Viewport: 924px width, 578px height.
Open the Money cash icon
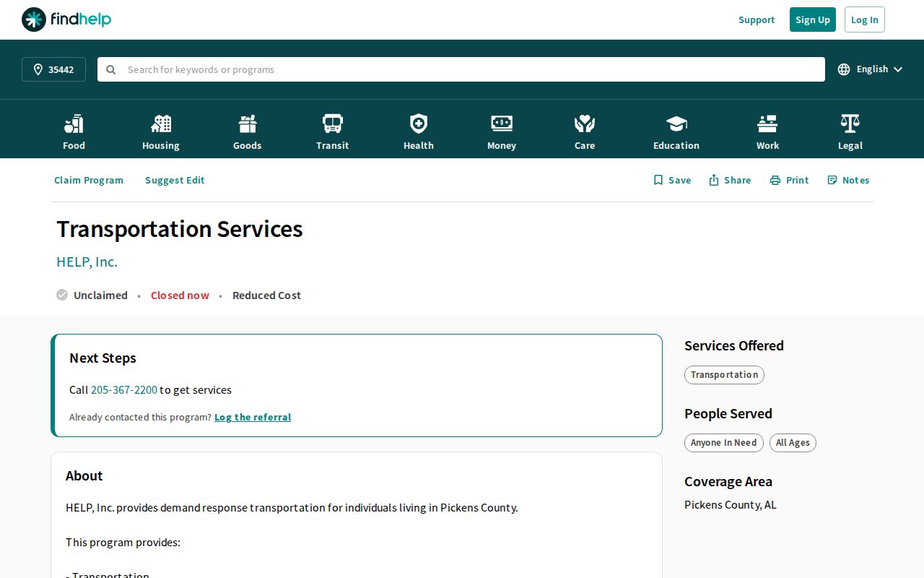tap(502, 124)
